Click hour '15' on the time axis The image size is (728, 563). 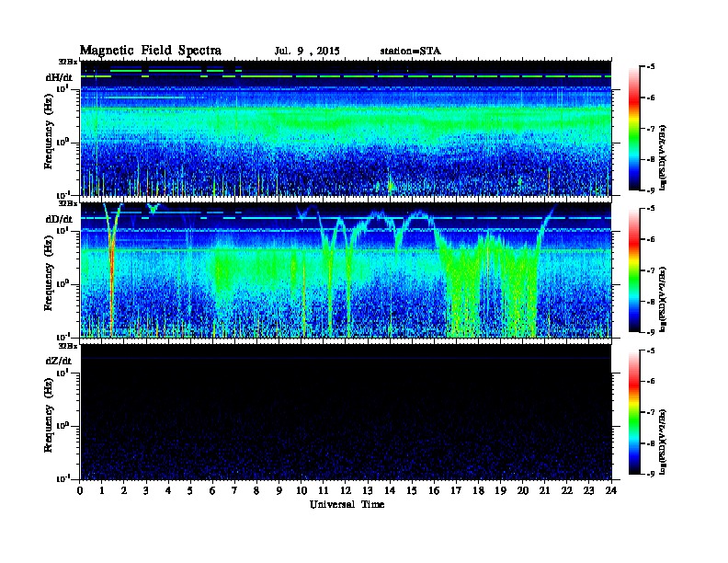(413, 491)
